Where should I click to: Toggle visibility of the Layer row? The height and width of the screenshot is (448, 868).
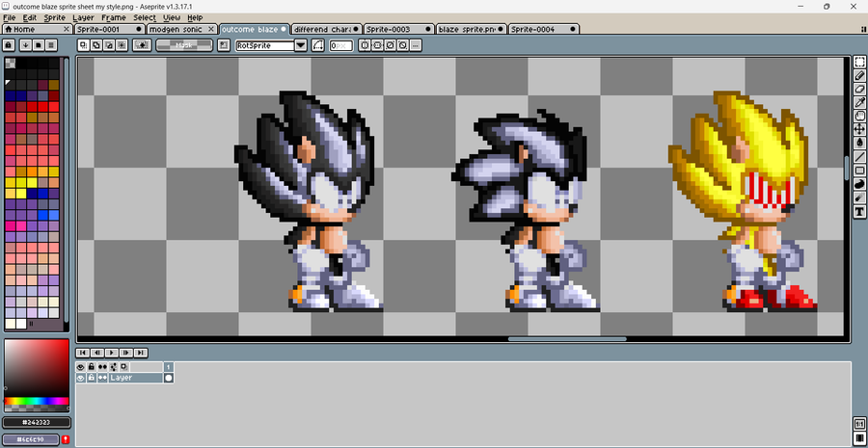tap(81, 378)
